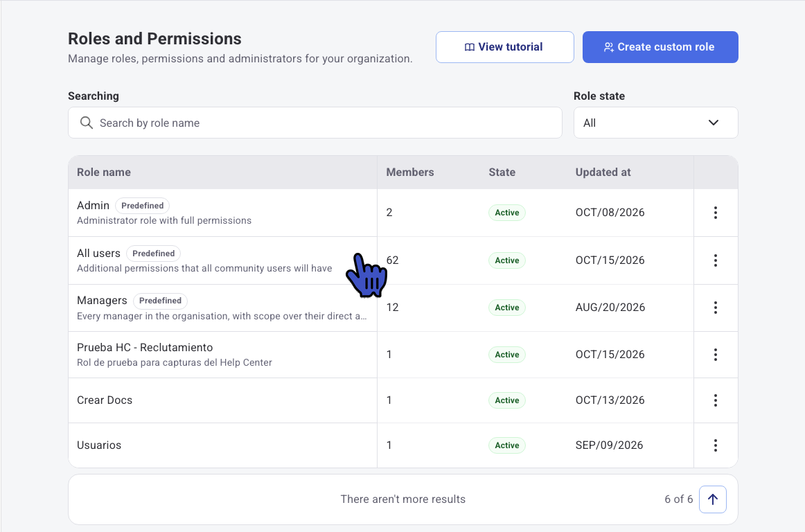Click the There aren't more results message
Screen dimensions: 805x532
coord(403,499)
